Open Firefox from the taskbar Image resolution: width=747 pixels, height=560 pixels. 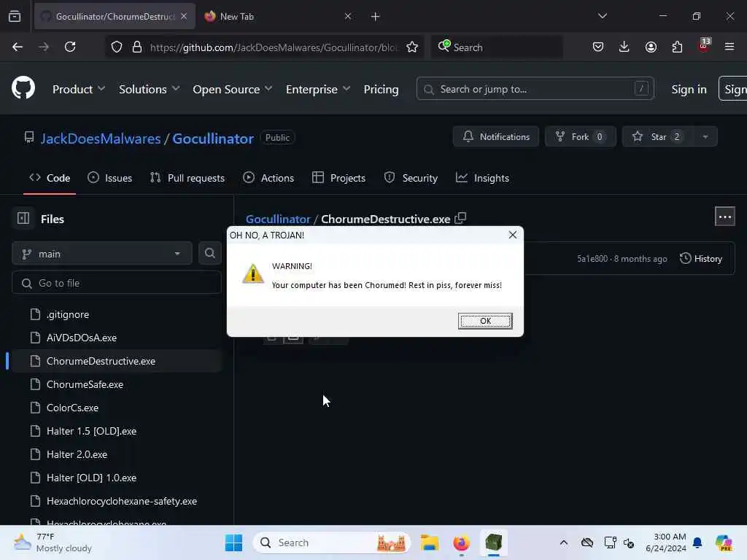click(x=461, y=542)
